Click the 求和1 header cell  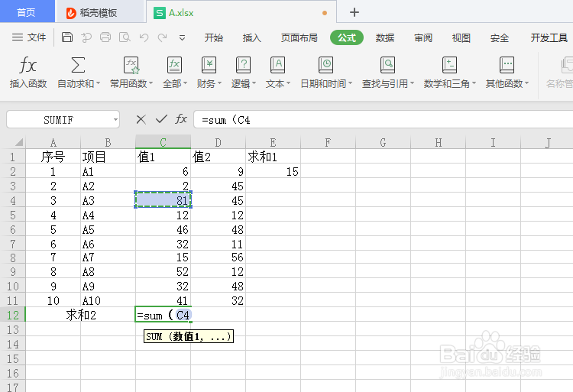click(273, 157)
